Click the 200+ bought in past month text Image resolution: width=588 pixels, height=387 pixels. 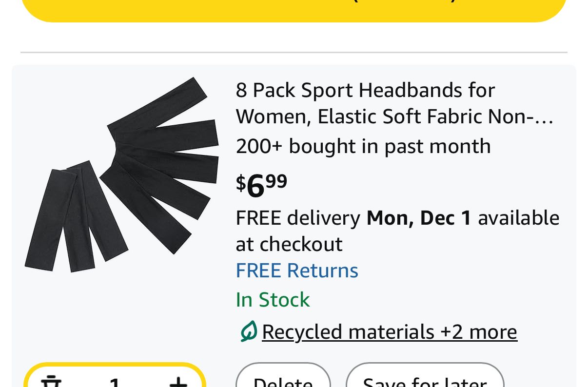pyautogui.click(x=363, y=146)
